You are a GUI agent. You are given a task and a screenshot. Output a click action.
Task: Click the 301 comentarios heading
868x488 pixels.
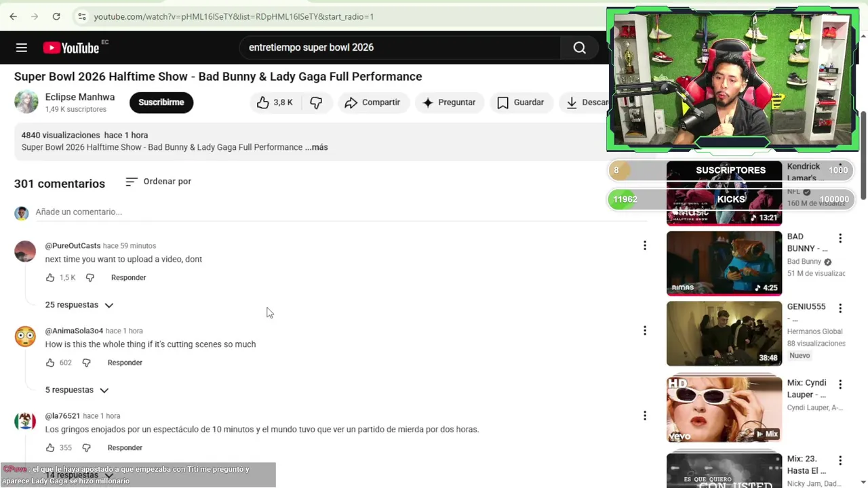60,184
